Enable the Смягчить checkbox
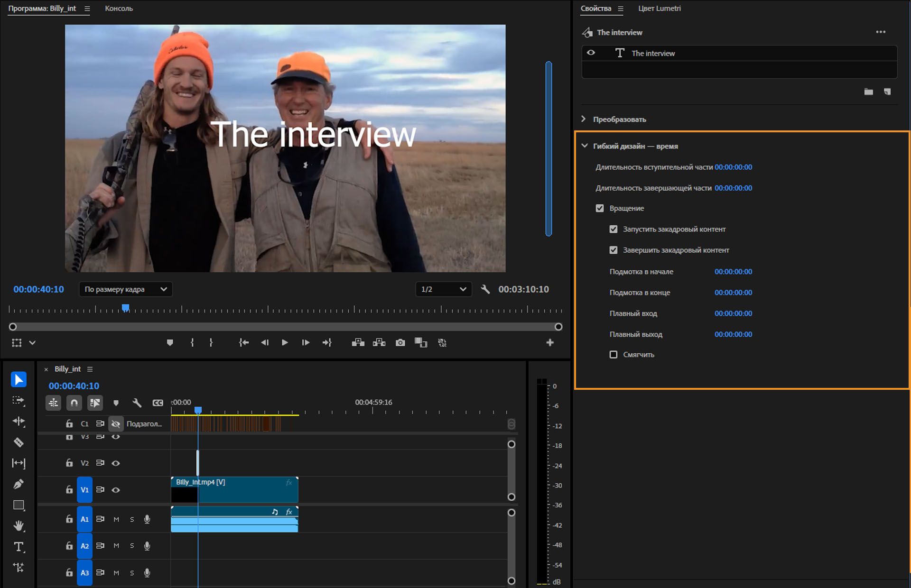The width and height of the screenshot is (911, 588). pyautogui.click(x=614, y=355)
